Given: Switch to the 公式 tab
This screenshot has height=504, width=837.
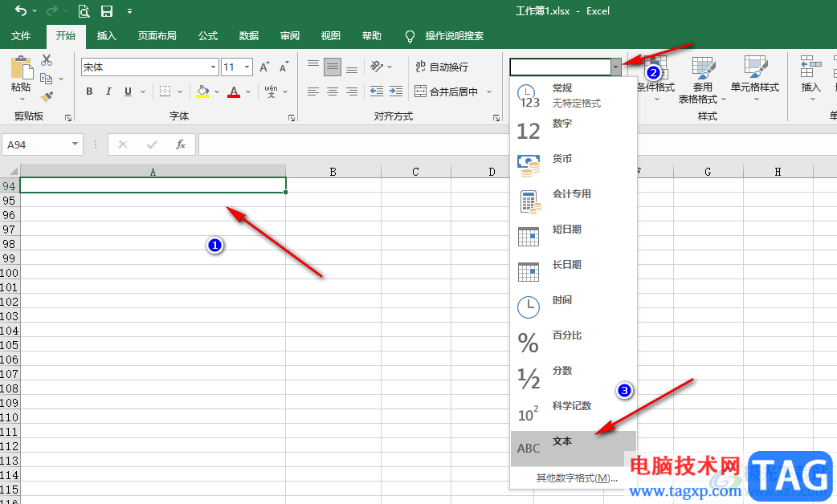Looking at the screenshot, I should (208, 36).
